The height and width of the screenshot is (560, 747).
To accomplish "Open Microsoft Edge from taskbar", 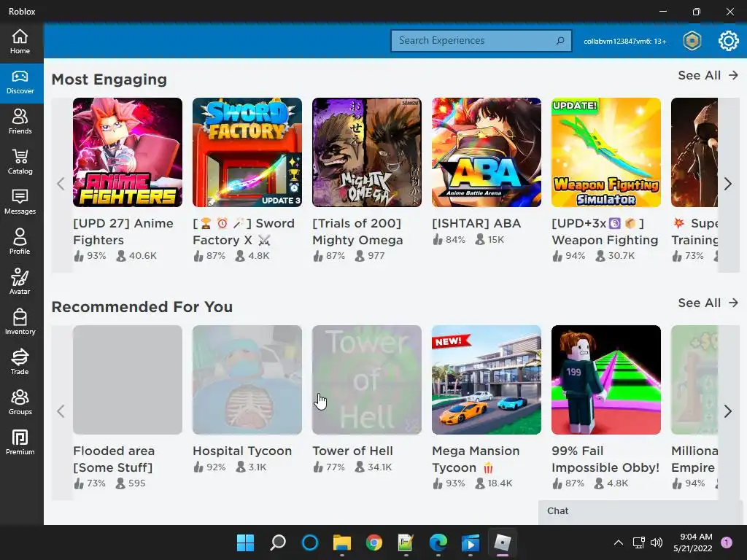I will tap(438, 542).
